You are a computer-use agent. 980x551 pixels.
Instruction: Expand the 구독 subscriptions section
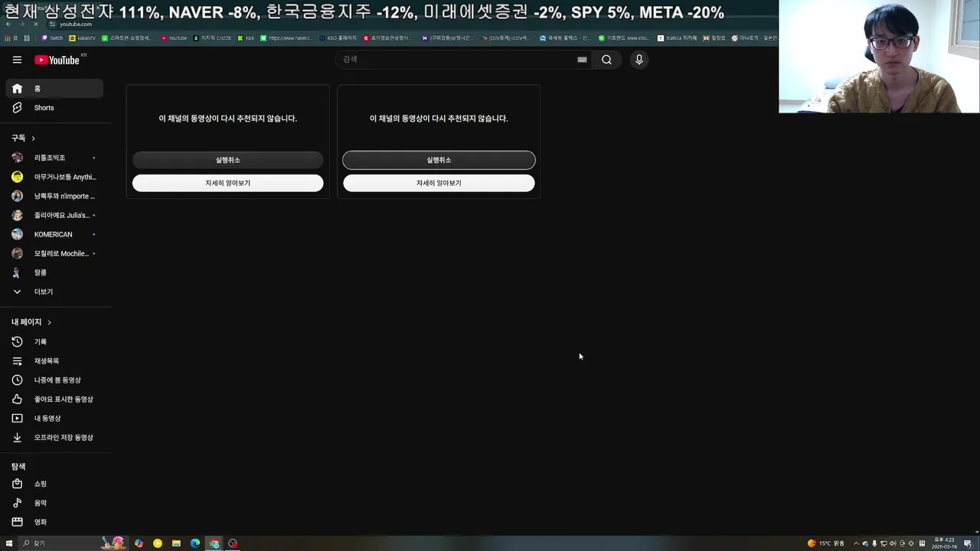[24, 138]
